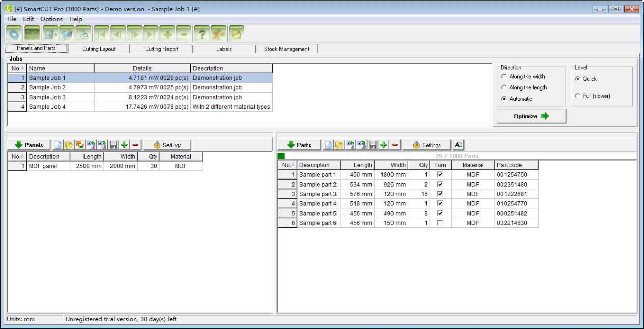Switch to the Cutting Layout tab

pos(99,49)
